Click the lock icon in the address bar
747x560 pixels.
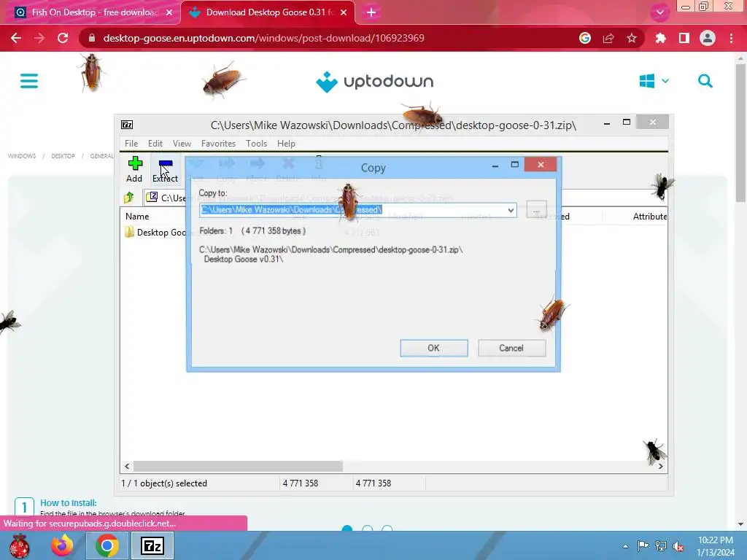point(92,38)
